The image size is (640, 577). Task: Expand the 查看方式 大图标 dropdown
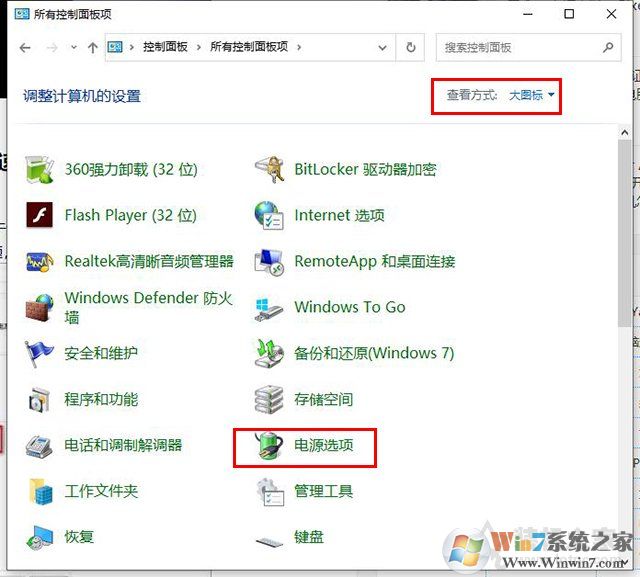coord(531,96)
